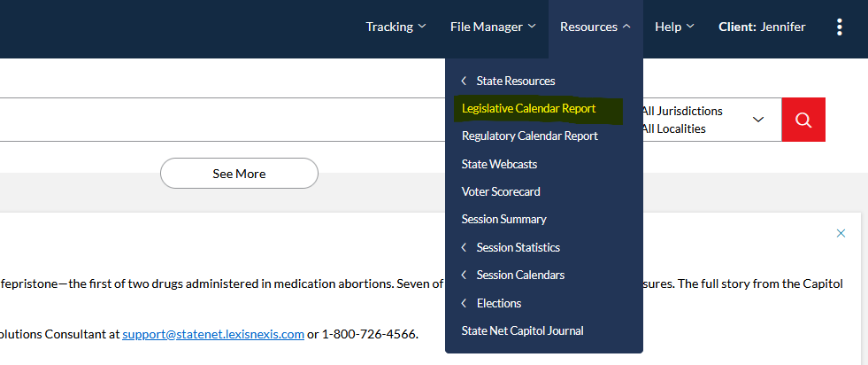Screen dimensions: 868x365
Task: Click the red search magnifier button
Action: [803, 120]
